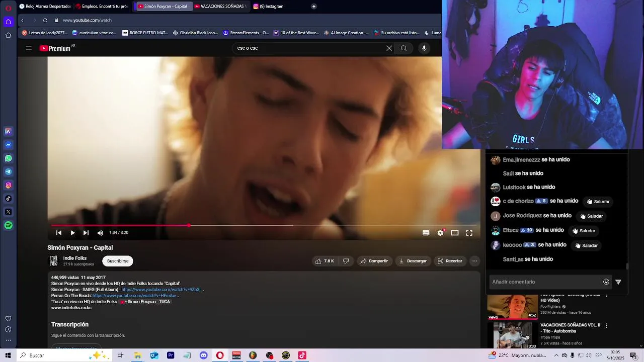This screenshot has height=362, width=644.
Task: Run search with magnifier button
Action: pyautogui.click(x=404, y=48)
